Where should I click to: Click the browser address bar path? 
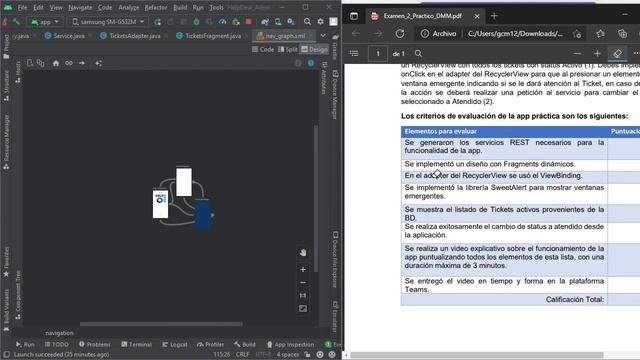(x=515, y=34)
